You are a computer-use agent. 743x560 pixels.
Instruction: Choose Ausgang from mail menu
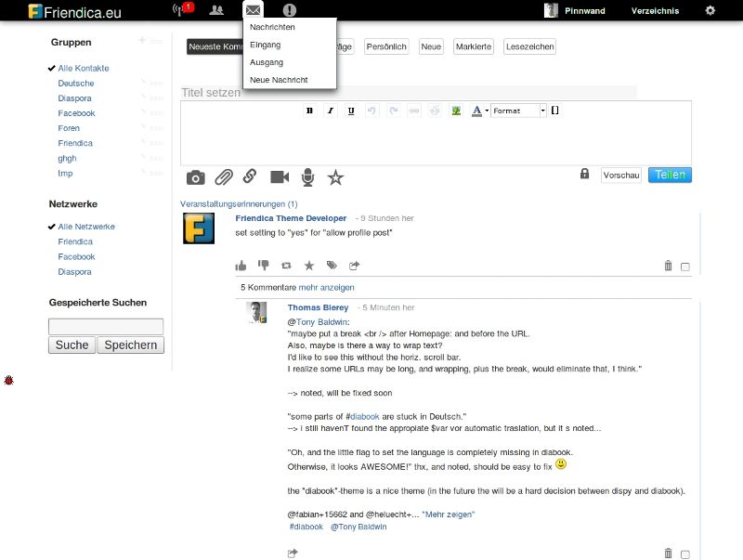click(267, 62)
